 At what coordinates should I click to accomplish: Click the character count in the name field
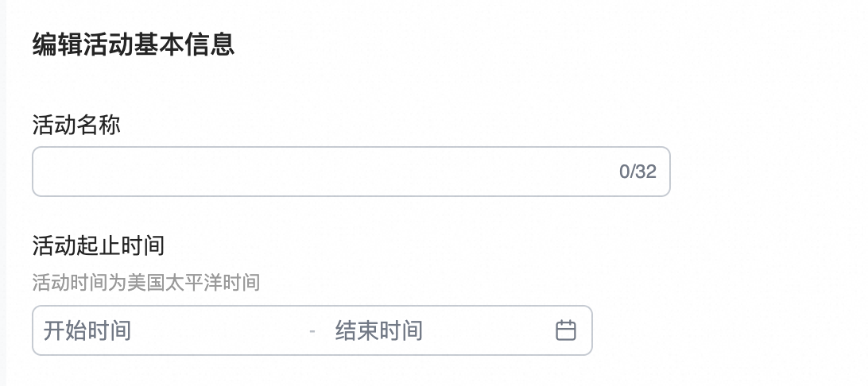point(637,172)
